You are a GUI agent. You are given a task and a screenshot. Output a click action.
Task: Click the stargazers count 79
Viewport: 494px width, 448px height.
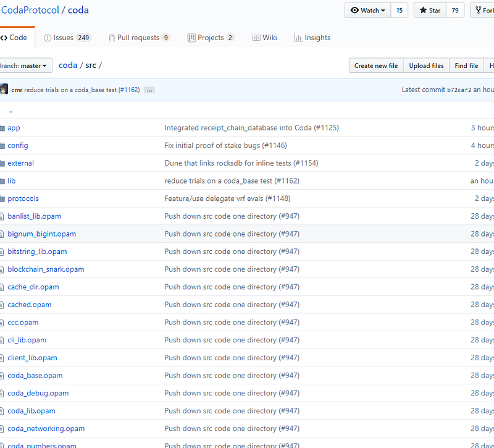[455, 11]
